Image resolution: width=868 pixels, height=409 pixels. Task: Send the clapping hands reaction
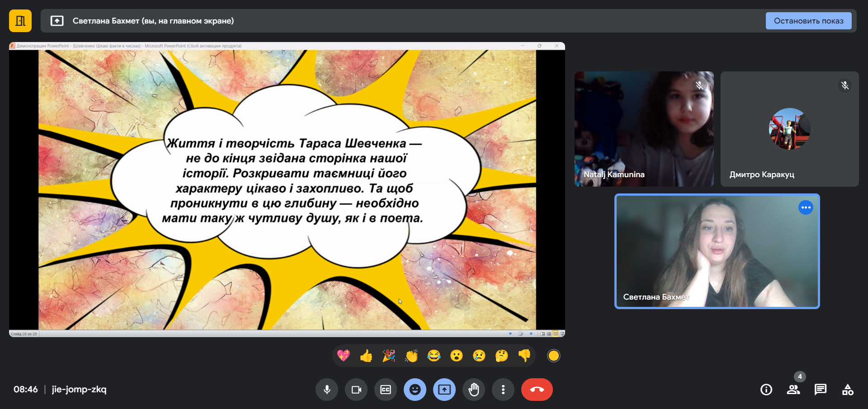(411, 356)
